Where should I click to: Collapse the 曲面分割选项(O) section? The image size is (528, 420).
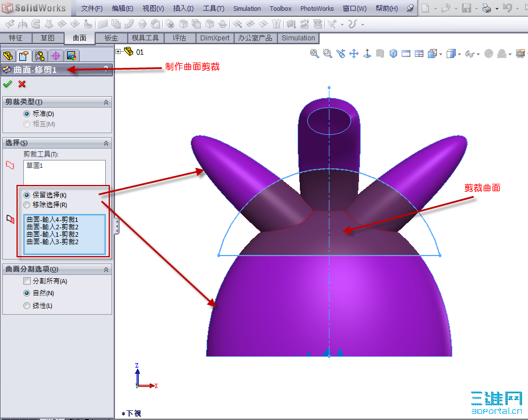(106, 269)
